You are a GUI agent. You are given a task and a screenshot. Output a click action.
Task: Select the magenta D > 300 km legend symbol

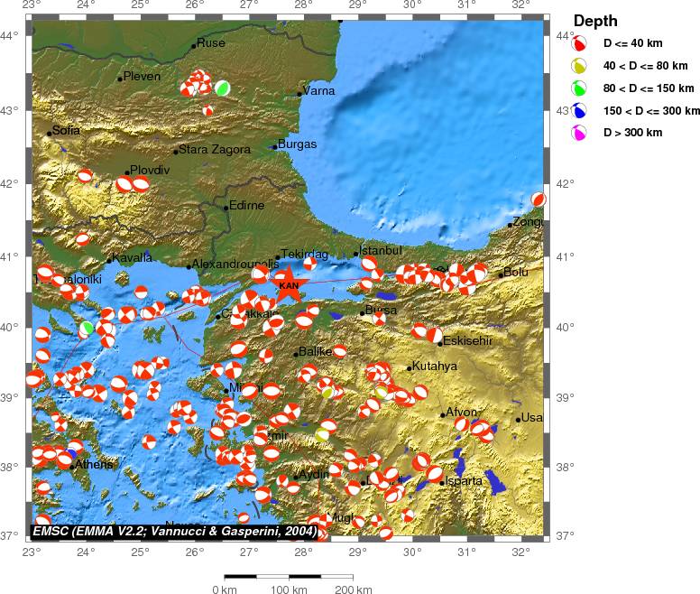(580, 133)
